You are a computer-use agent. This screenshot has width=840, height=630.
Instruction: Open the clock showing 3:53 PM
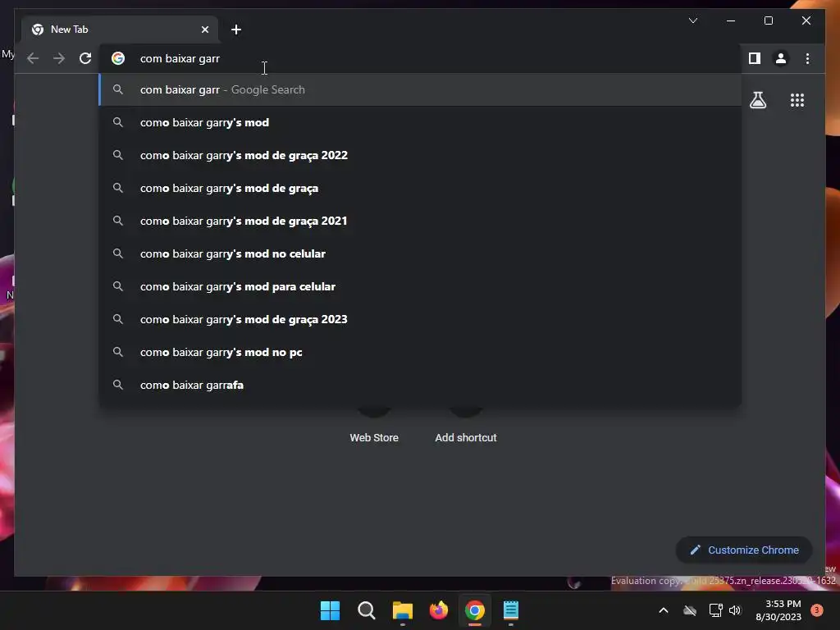pos(778,610)
